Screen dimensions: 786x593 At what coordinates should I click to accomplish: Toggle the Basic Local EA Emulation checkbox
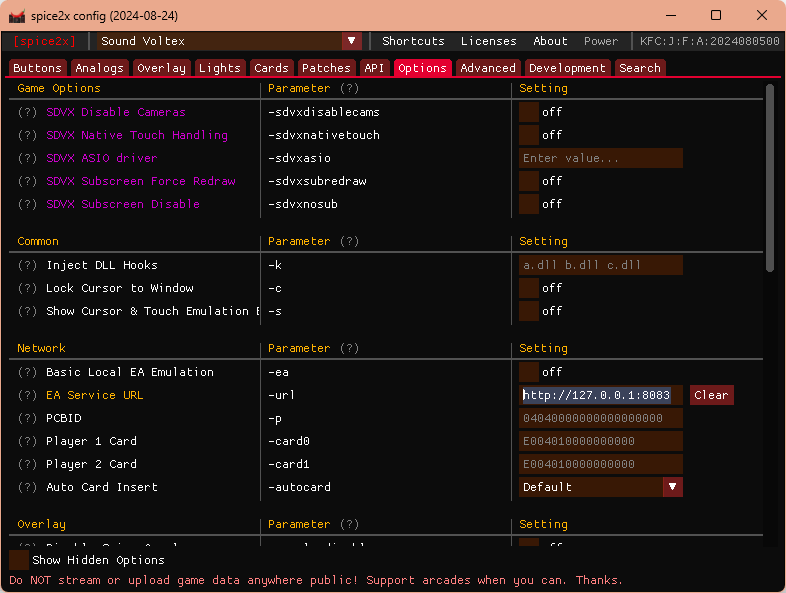529,372
